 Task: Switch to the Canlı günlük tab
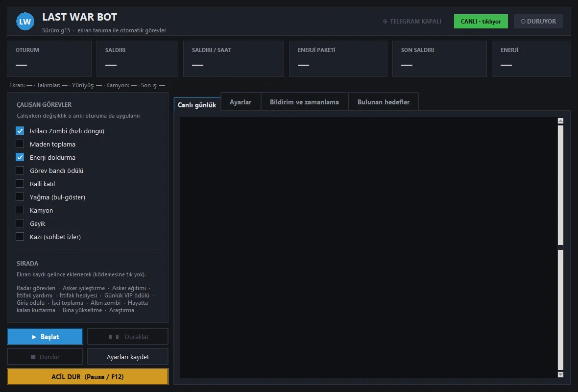(x=197, y=105)
